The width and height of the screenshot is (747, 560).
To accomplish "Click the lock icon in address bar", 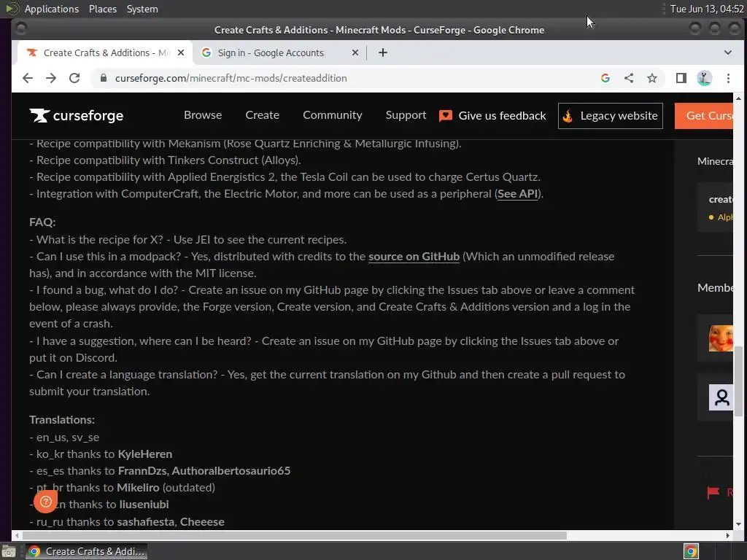I will coord(104,78).
